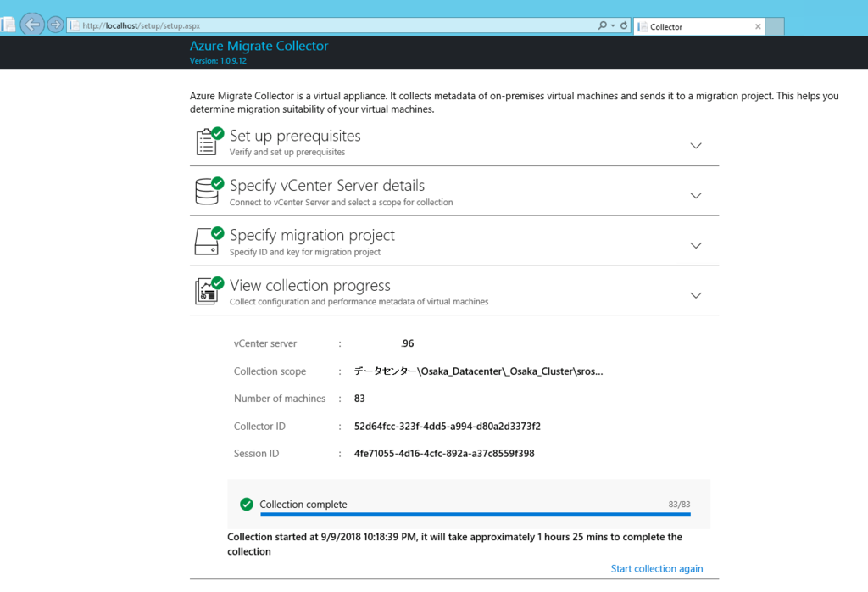Screen dimensions: 868x592
Task: Click the blue collection progress bar
Action: pyautogui.click(x=476, y=514)
